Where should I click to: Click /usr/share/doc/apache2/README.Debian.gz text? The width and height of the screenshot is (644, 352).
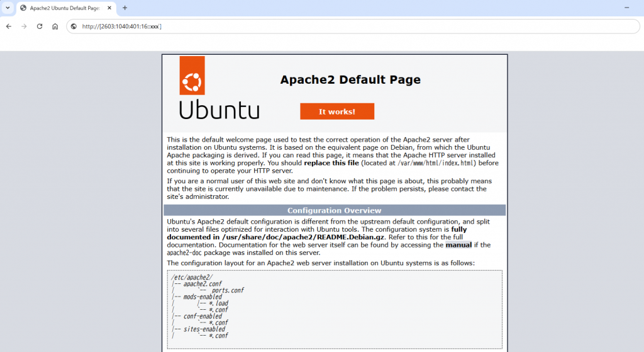pyautogui.click(x=304, y=237)
